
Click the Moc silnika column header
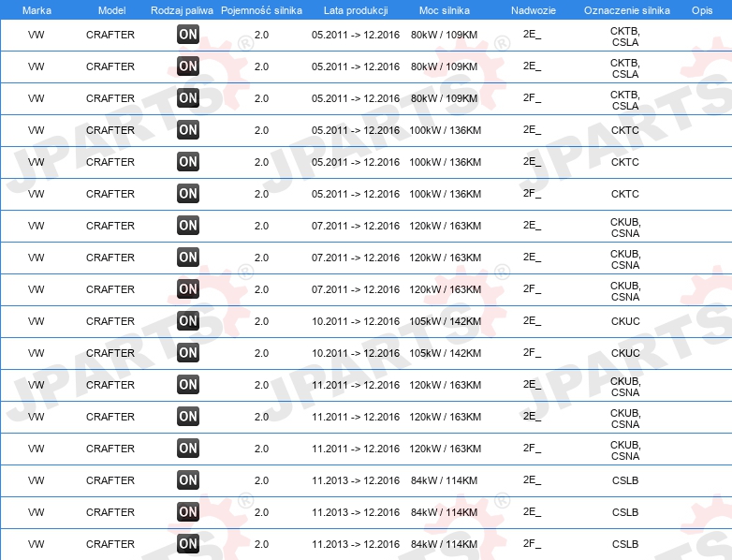coord(445,10)
